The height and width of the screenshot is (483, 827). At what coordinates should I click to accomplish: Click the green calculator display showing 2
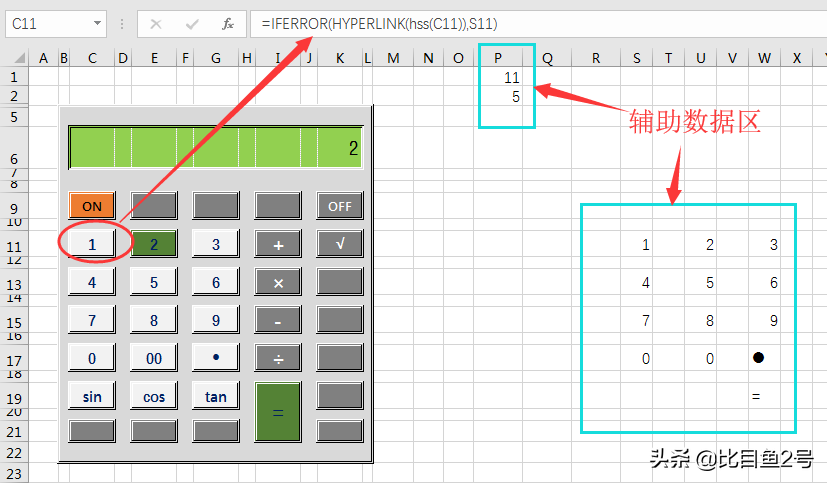pos(216,148)
